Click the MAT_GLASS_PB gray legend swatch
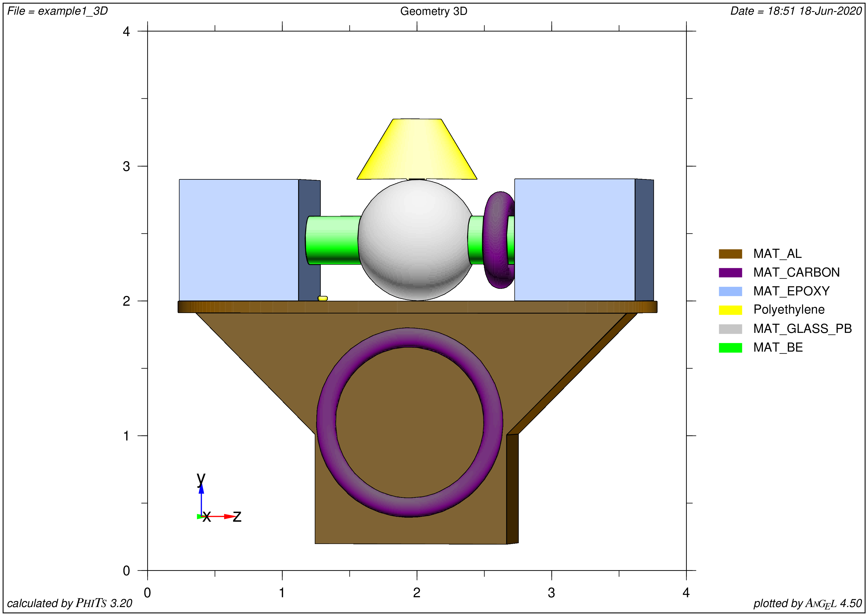The width and height of the screenshot is (868, 616). coord(730,329)
